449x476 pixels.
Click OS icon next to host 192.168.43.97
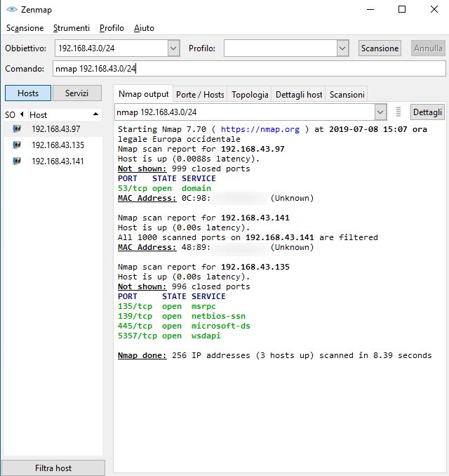(16, 129)
